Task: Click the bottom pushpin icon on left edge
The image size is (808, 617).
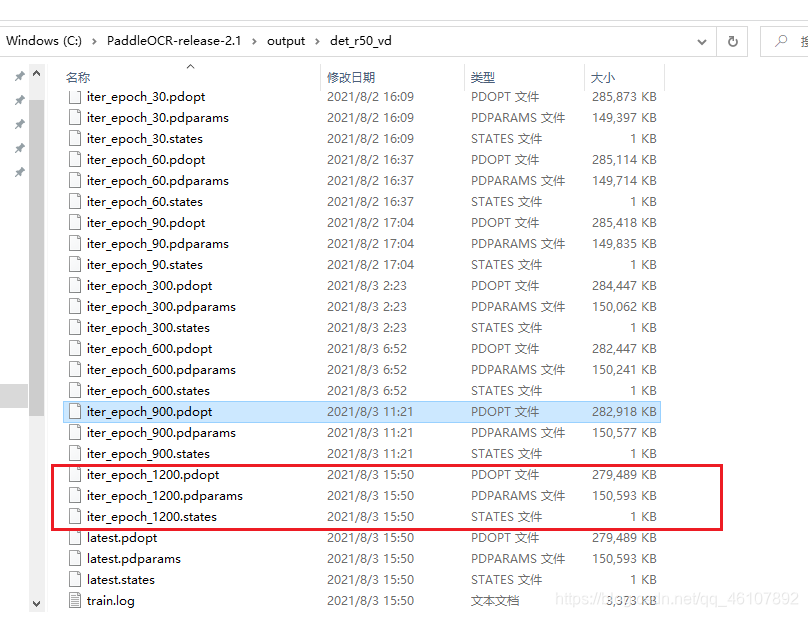Action: click(x=19, y=172)
